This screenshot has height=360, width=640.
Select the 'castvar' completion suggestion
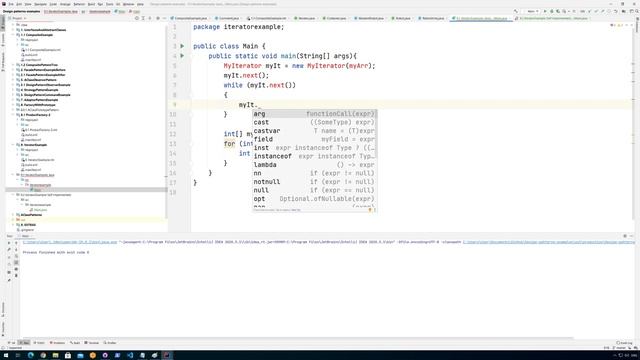314,131
